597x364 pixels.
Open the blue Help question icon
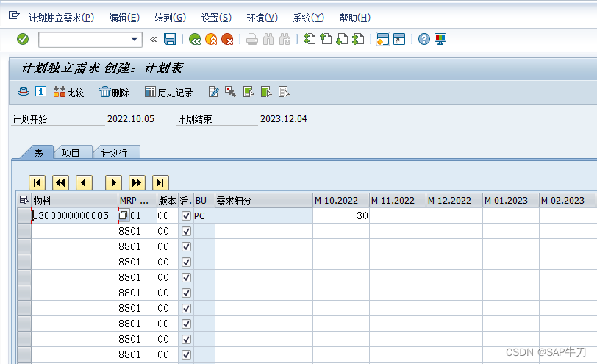click(x=423, y=39)
